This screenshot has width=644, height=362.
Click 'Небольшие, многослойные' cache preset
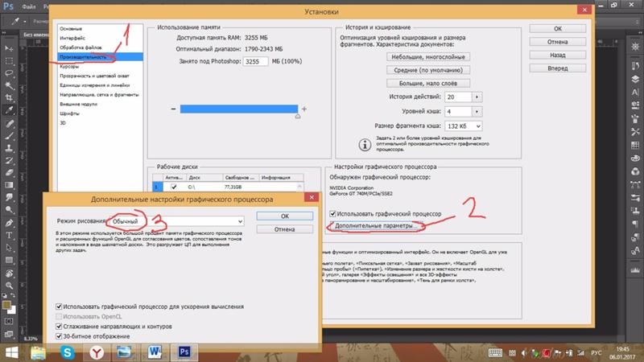(x=428, y=57)
